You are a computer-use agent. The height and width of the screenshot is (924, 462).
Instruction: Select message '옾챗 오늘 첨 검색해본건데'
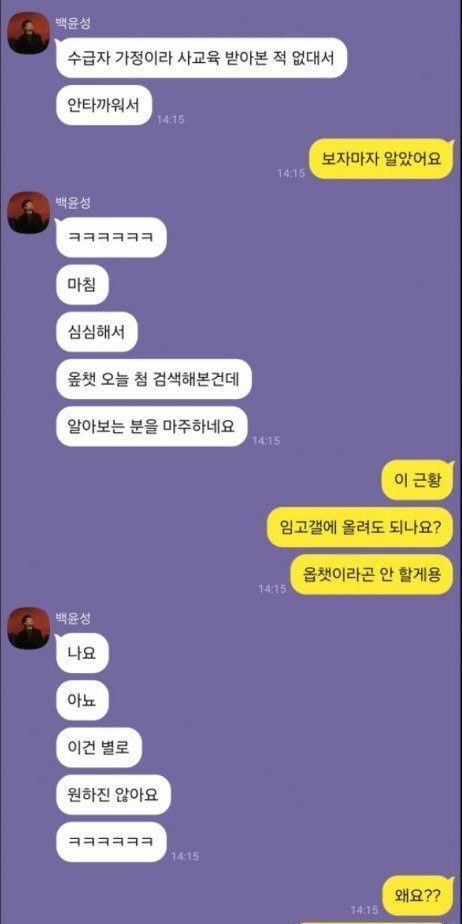click(x=154, y=379)
